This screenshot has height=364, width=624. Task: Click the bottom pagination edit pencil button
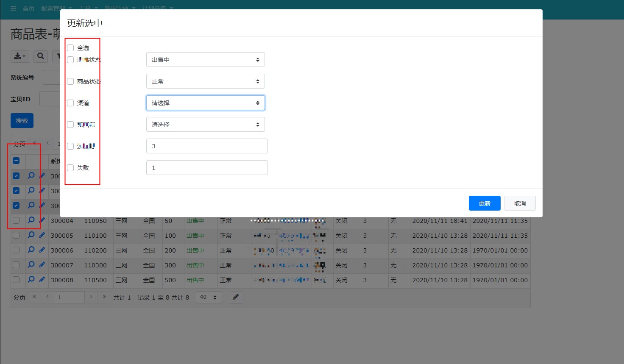pos(236,297)
